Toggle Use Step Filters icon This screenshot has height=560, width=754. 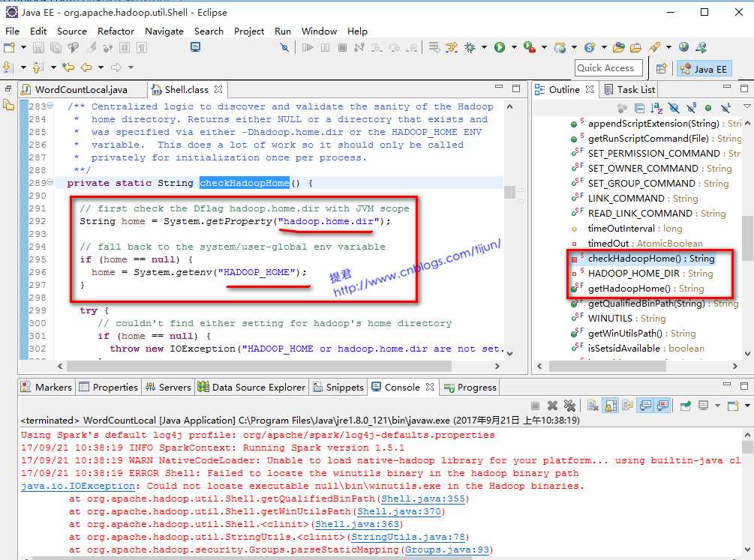(451, 47)
